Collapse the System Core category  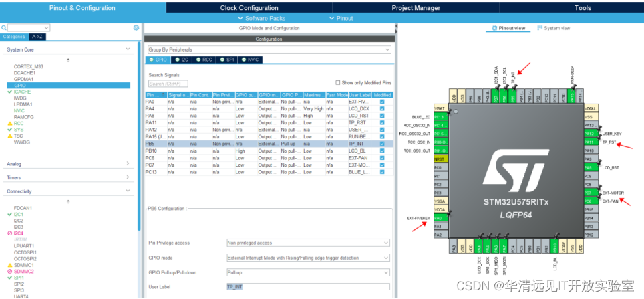click(x=128, y=49)
